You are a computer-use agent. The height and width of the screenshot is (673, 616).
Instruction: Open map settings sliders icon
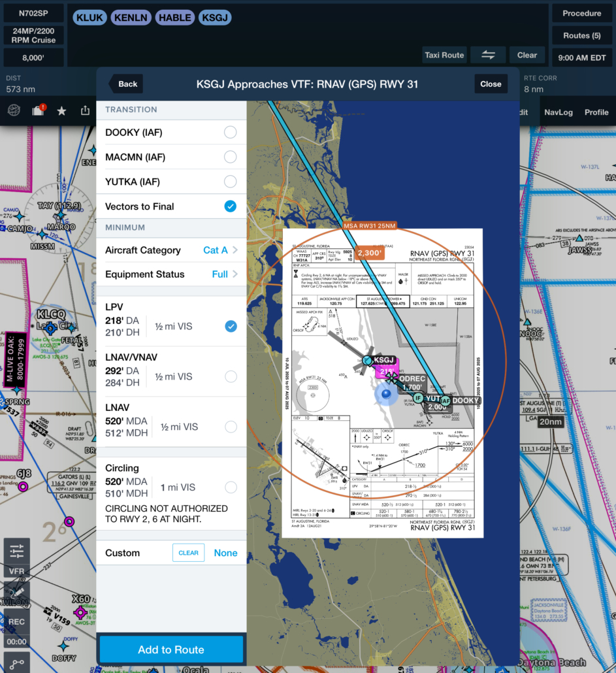tap(17, 551)
